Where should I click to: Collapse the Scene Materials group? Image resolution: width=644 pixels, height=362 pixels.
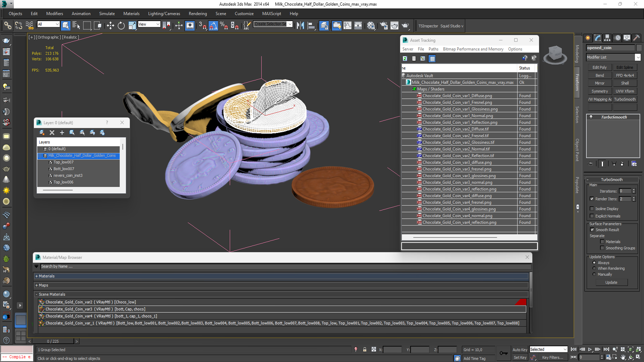tap(37, 294)
